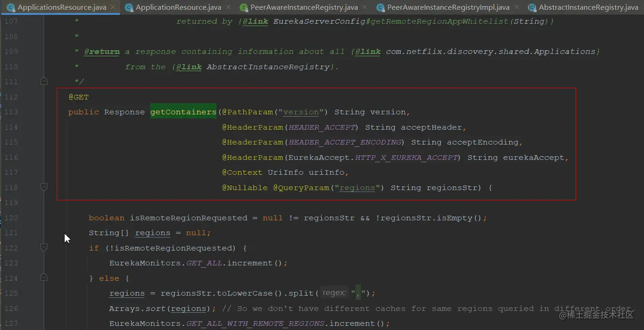Screen dimensions: 644x330
Task: Collapse the else block fold at line 124
Action: point(44,278)
